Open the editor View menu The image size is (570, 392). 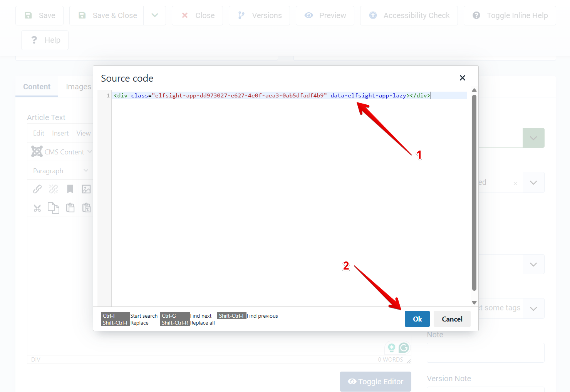(x=84, y=133)
